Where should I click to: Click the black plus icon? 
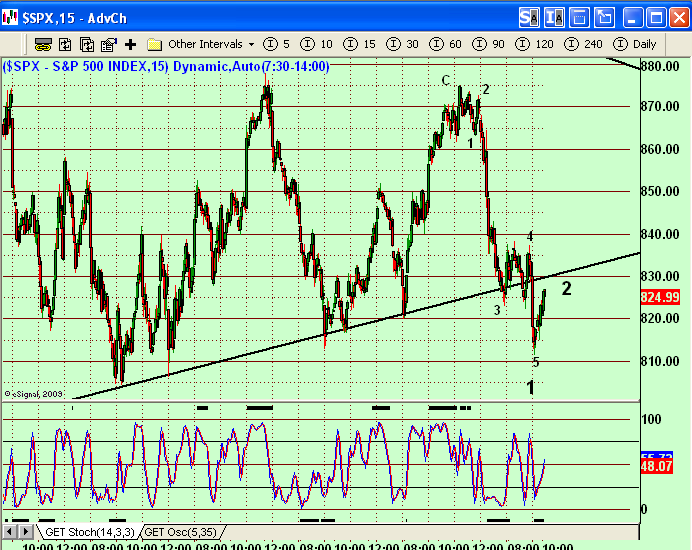(x=130, y=44)
